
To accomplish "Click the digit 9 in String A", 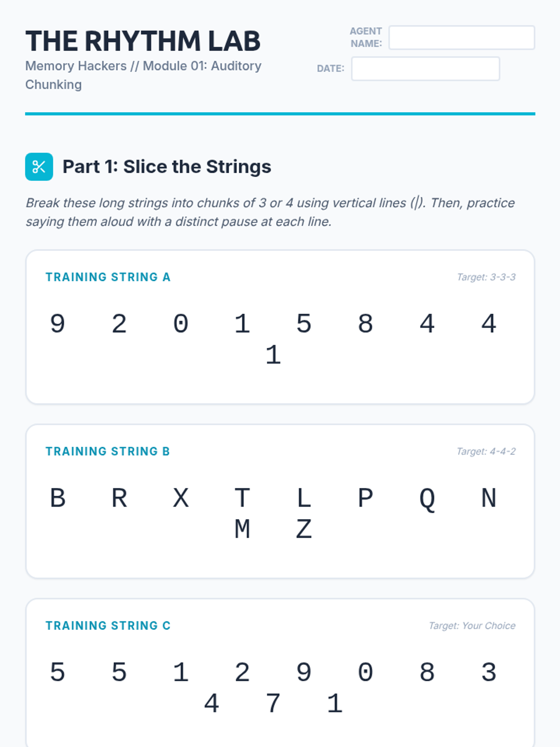I will 57,324.
